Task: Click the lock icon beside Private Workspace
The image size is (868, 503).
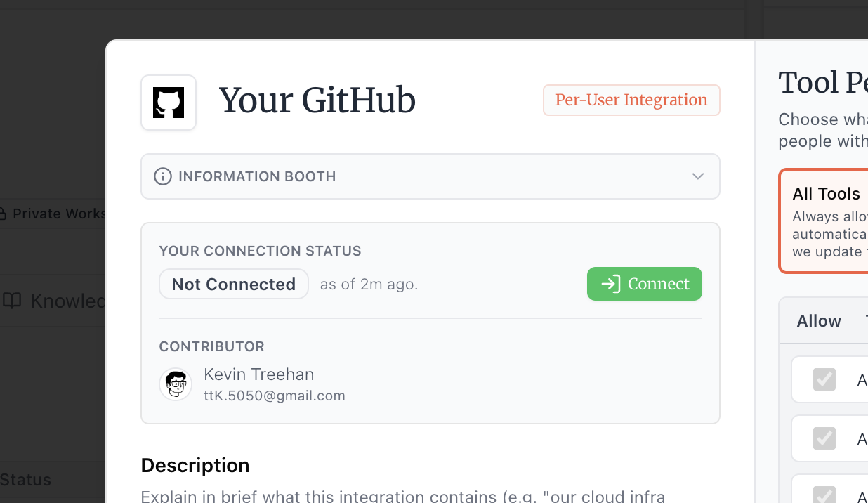Action: [3, 214]
